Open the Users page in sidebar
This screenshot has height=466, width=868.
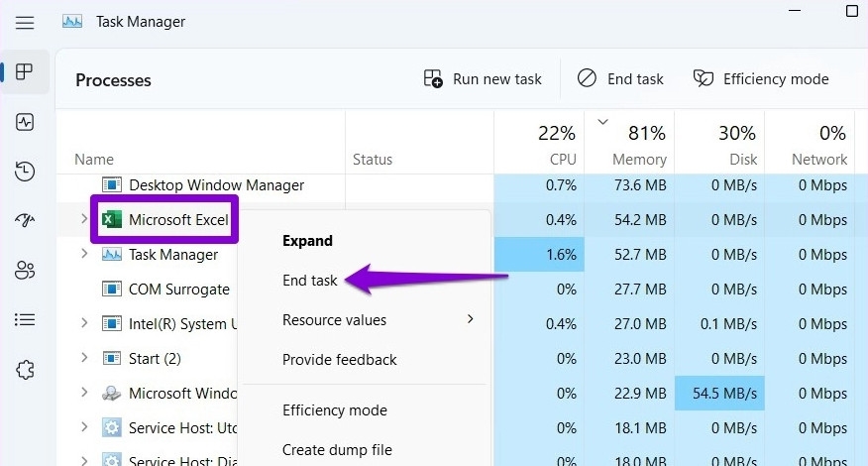pyautogui.click(x=25, y=271)
